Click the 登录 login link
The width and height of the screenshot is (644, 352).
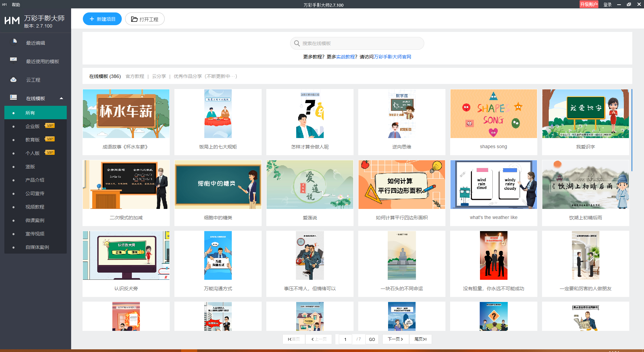(x=607, y=5)
